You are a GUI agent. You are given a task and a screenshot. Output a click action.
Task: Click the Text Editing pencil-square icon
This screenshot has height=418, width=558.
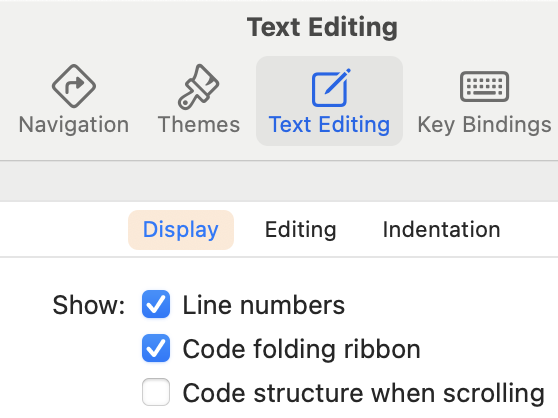click(331, 88)
